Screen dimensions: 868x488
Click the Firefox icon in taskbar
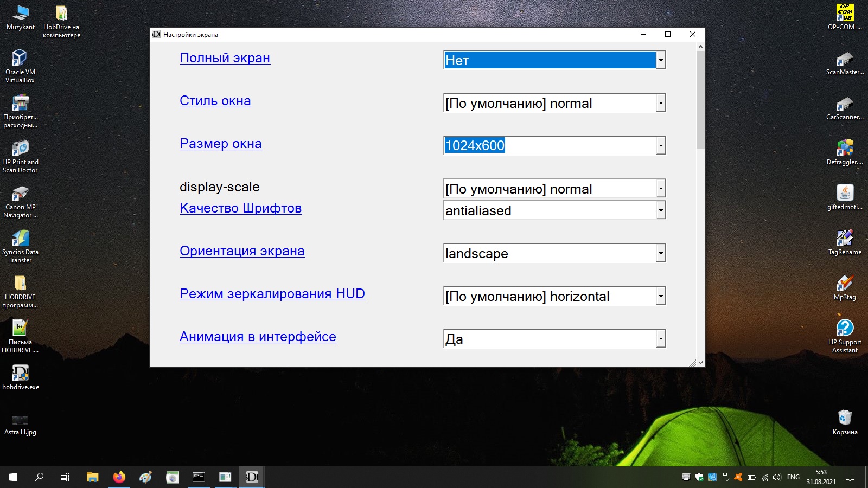click(x=119, y=477)
